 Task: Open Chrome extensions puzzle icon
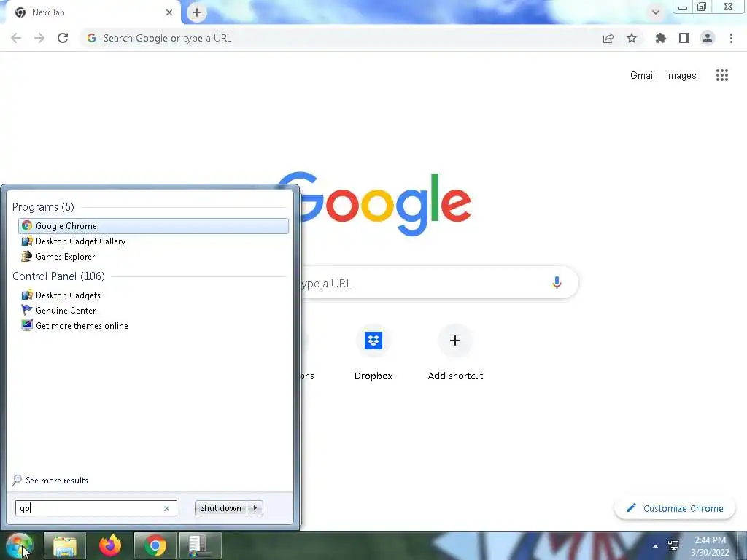[661, 38]
